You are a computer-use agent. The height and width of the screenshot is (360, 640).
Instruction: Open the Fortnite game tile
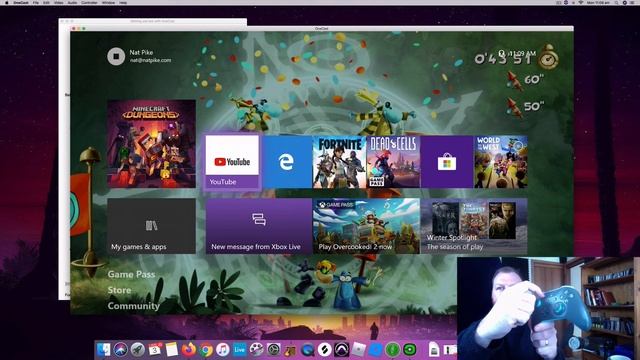point(339,162)
